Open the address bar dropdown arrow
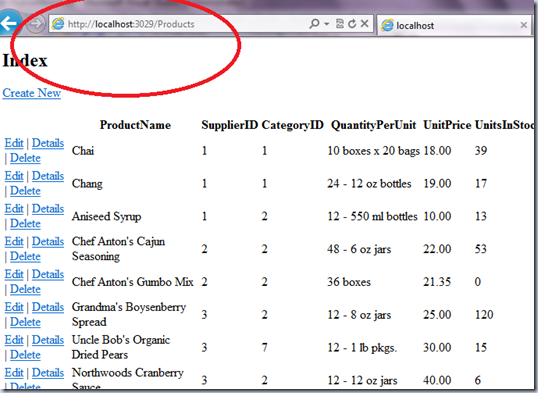Screen dimensions: 538x393 327,24
